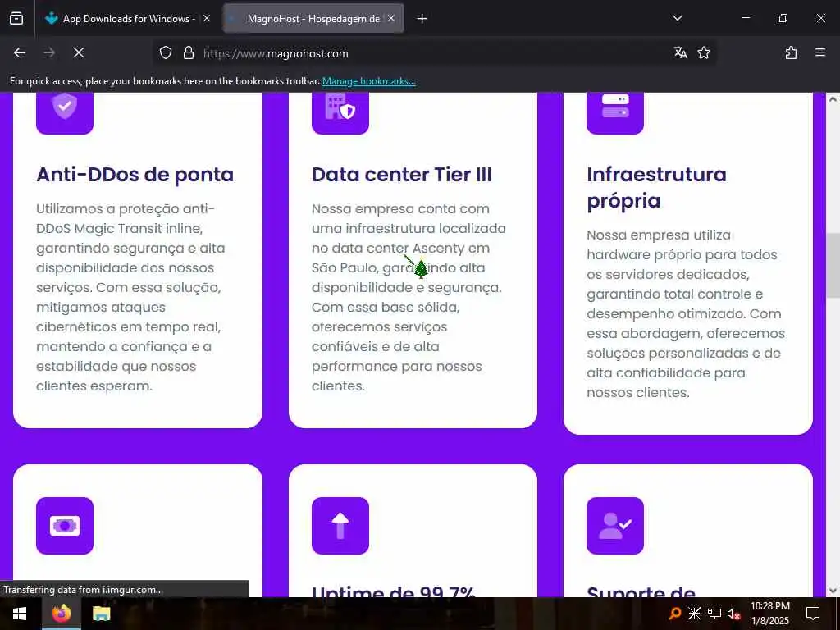Click the forward navigation arrow
840x630 pixels.
point(49,52)
